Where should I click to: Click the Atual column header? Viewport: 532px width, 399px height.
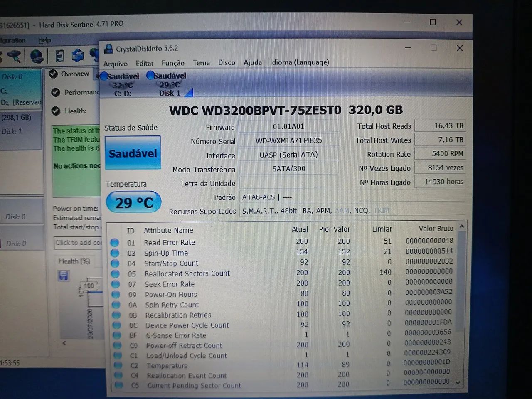[x=300, y=229]
